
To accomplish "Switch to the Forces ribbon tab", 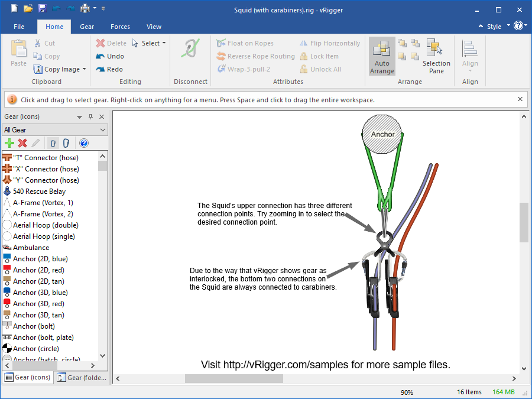I will [x=120, y=27].
